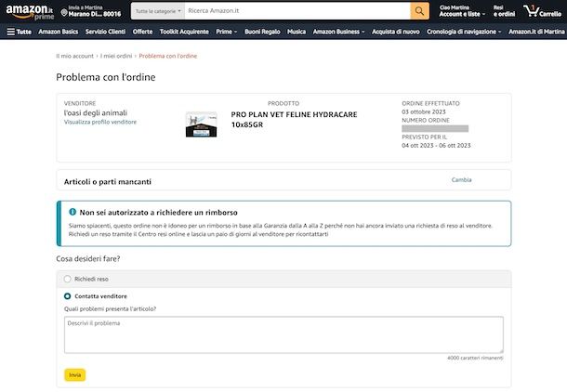The width and height of the screenshot is (567, 392).
Task: Click the order date 03 ottobre 2023
Action: pos(424,112)
